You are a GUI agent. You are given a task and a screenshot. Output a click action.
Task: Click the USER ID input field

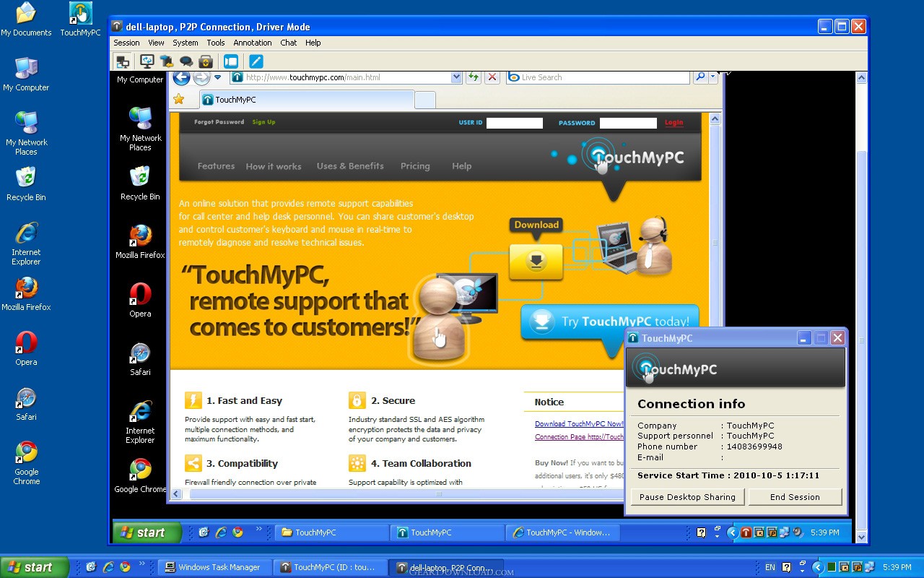[514, 123]
